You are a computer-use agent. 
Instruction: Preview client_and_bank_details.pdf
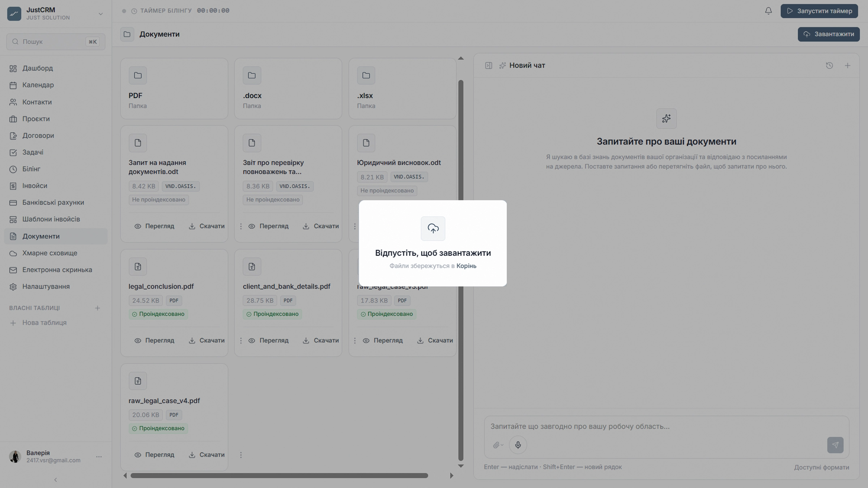(269, 341)
